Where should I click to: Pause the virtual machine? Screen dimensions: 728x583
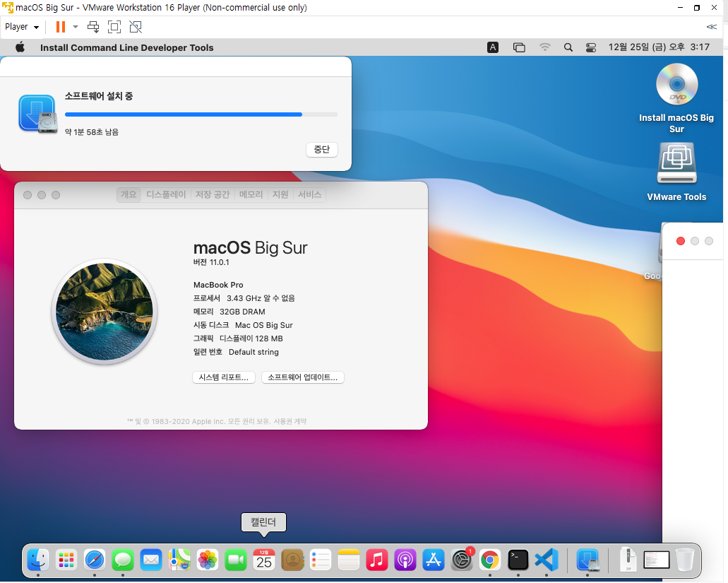coord(60,27)
